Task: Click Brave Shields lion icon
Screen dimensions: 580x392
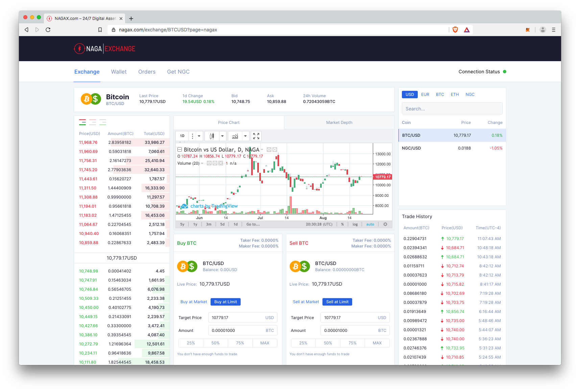Action: coord(455,30)
